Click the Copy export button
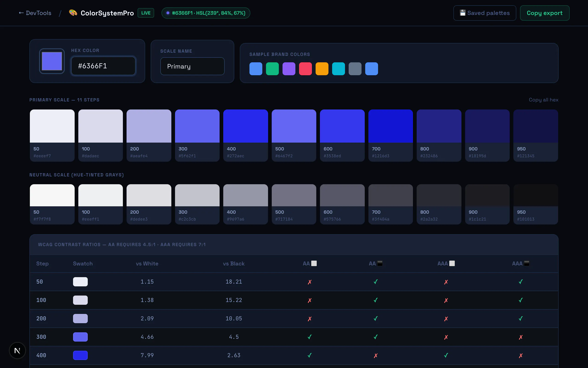 (x=545, y=13)
